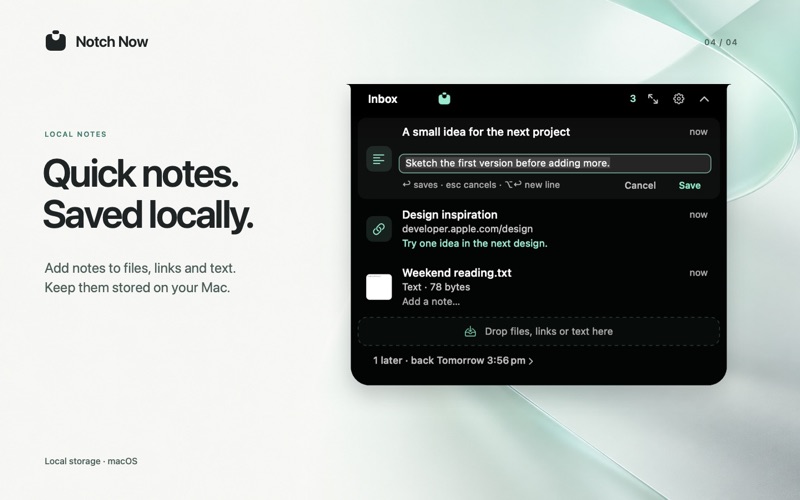Click the 'Drop files, links or text here' zone
Screen dimensions: 800x500
coord(539,332)
